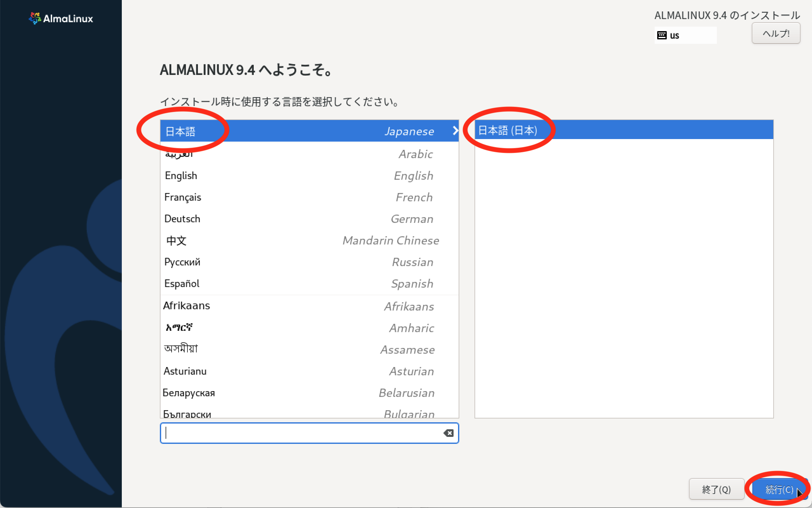Select the Deutsch German row
Screen dimensions: 812x508
click(309, 219)
